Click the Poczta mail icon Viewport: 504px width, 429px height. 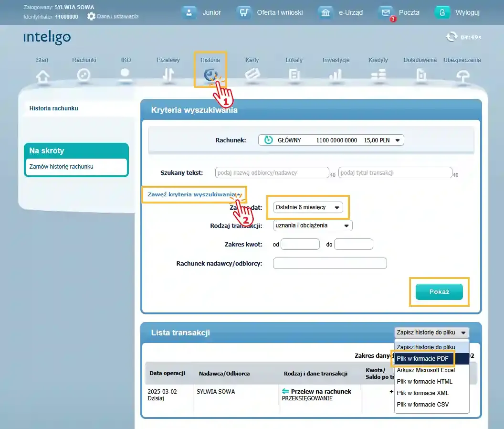386,12
